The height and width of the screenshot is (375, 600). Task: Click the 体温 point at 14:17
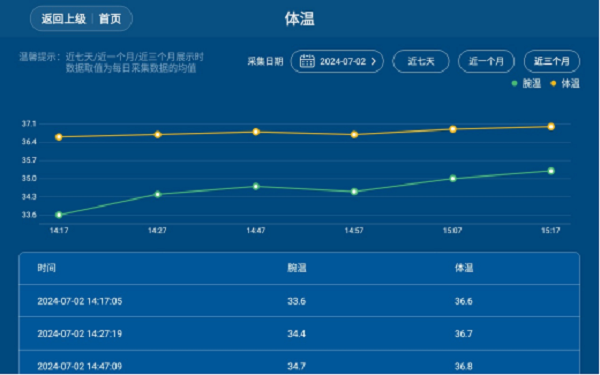click(59, 137)
